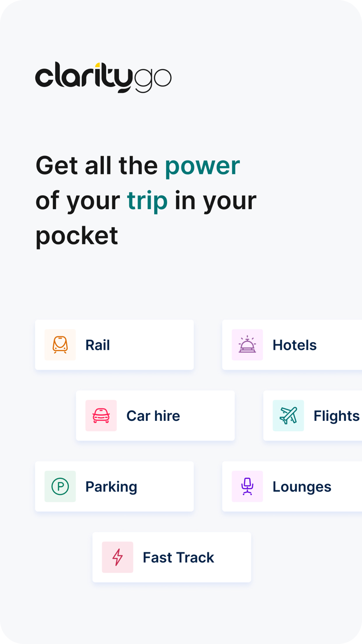The height and width of the screenshot is (644, 362).
Task: Click the Flights airplane icon
Action: pos(288,416)
